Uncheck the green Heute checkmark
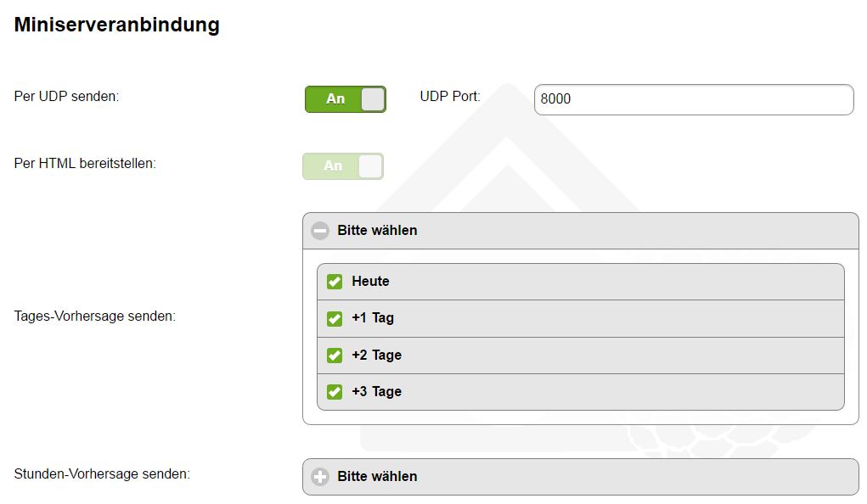 tap(335, 282)
